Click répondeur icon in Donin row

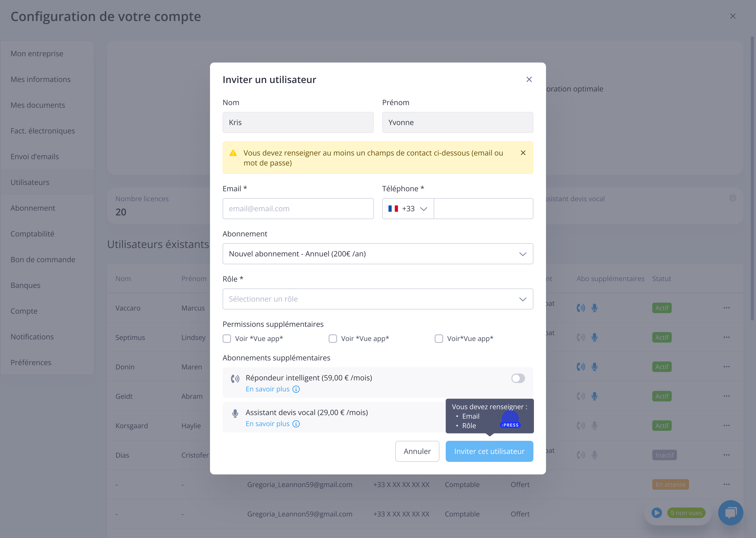coord(581,367)
